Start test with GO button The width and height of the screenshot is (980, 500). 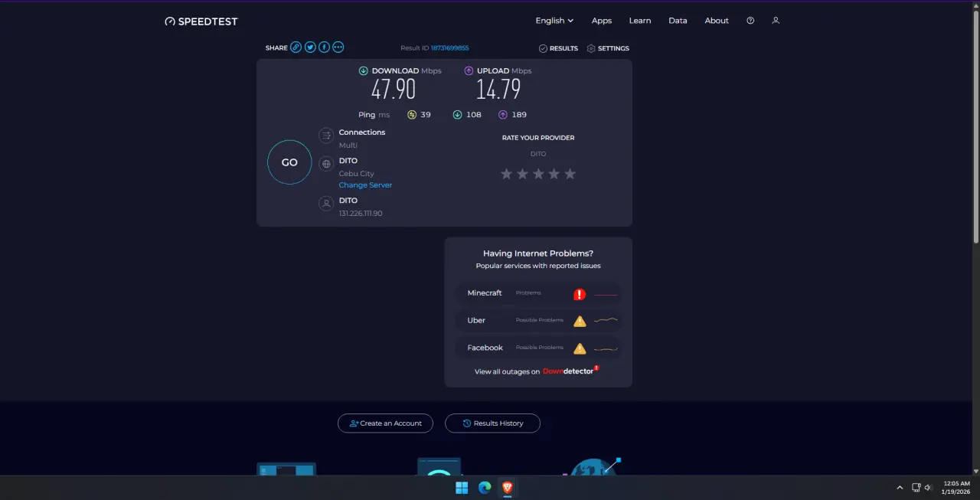pos(289,162)
